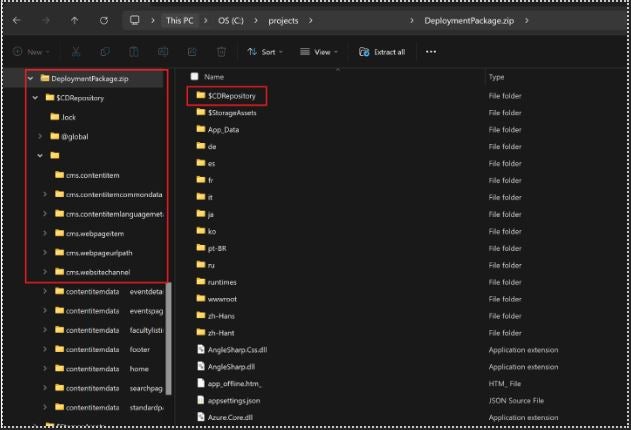The height and width of the screenshot is (430, 631).
Task: Select the $CDRepository folder in file list
Action: 231,96
